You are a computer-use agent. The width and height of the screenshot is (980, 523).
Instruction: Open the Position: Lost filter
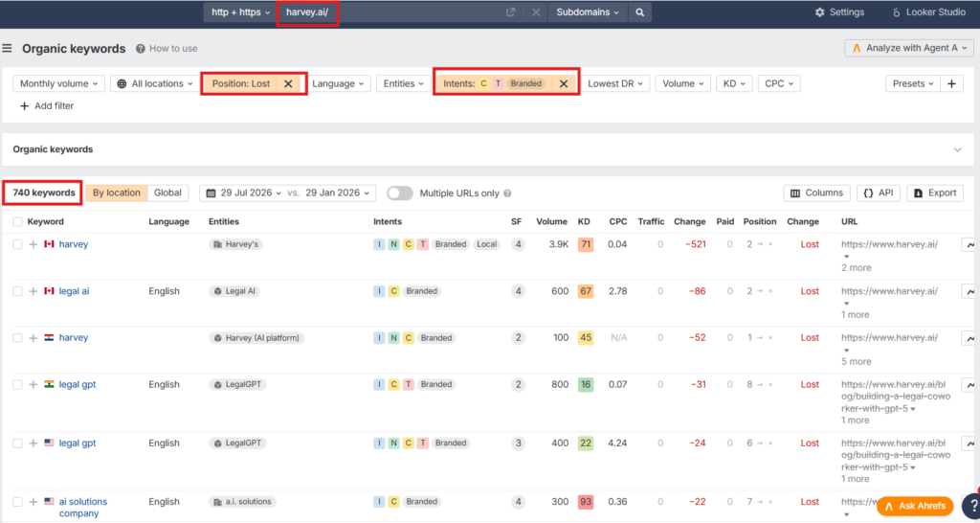coord(240,84)
